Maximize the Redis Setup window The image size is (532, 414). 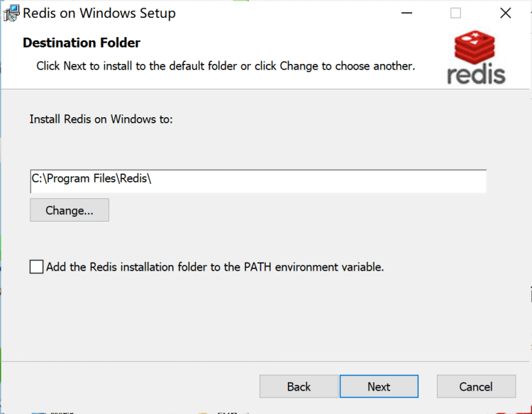coord(455,13)
